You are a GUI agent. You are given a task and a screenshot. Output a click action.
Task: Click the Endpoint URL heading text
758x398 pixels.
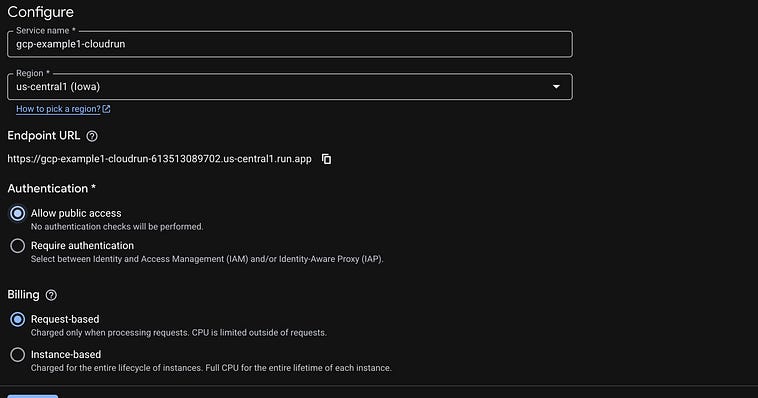point(44,136)
